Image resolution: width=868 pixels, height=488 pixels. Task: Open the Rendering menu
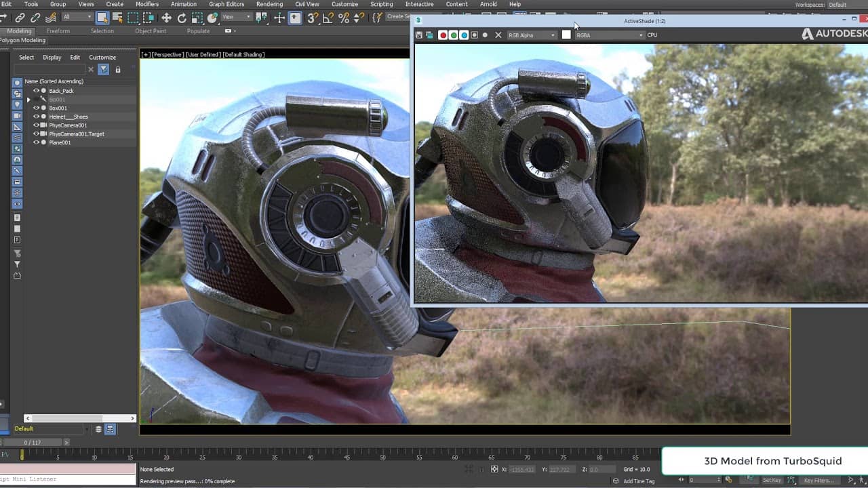pyautogui.click(x=269, y=4)
